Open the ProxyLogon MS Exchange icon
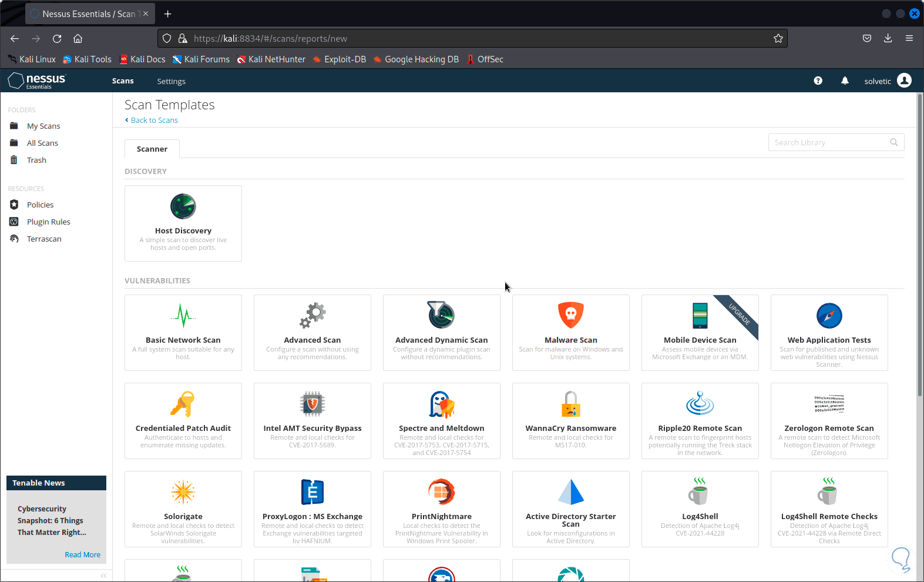Screen dimensions: 924x582 pos(313,492)
